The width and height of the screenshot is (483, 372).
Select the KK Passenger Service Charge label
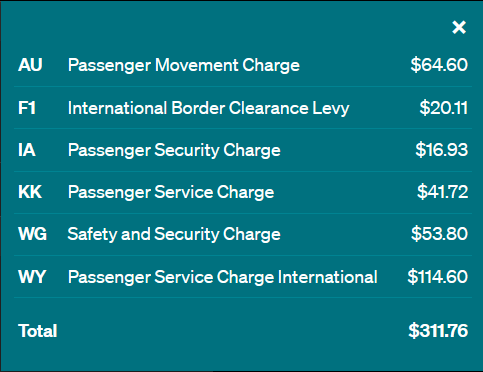point(171,193)
